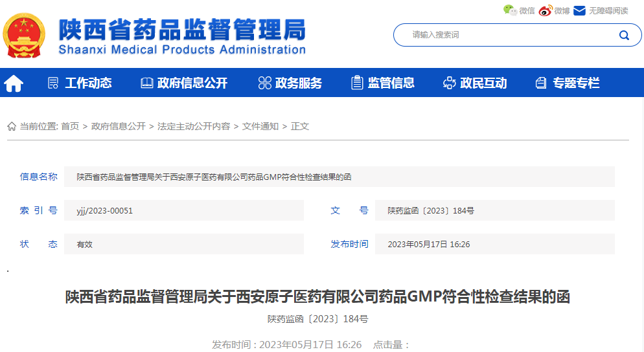Open the 工作动态 menu
Viewport: 644px width, 352px height.
[88, 83]
